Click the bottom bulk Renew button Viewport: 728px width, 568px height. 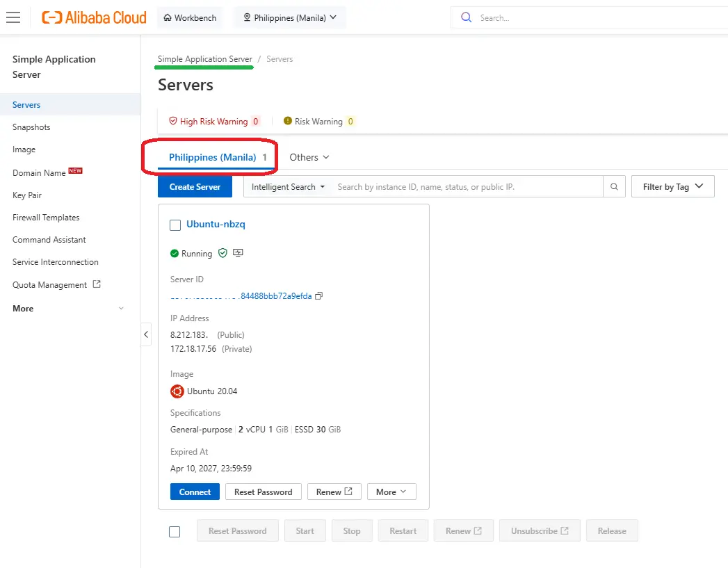(463, 531)
